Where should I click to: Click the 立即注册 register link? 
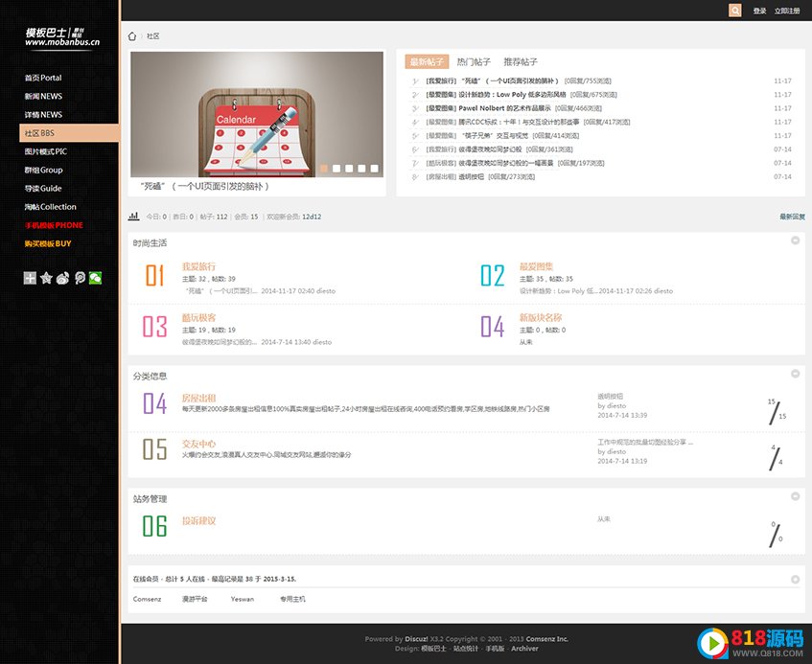(x=787, y=11)
